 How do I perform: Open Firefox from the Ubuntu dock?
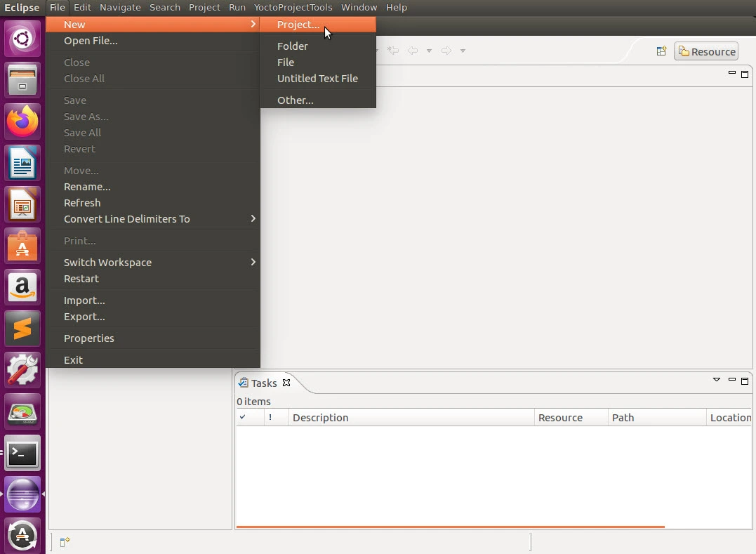(x=22, y=121)
